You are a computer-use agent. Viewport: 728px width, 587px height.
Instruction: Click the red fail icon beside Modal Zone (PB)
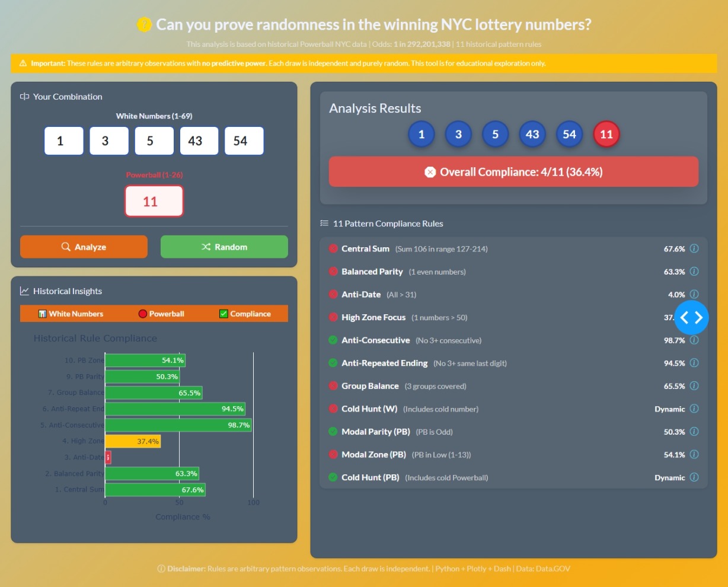[x=333, y=454]
